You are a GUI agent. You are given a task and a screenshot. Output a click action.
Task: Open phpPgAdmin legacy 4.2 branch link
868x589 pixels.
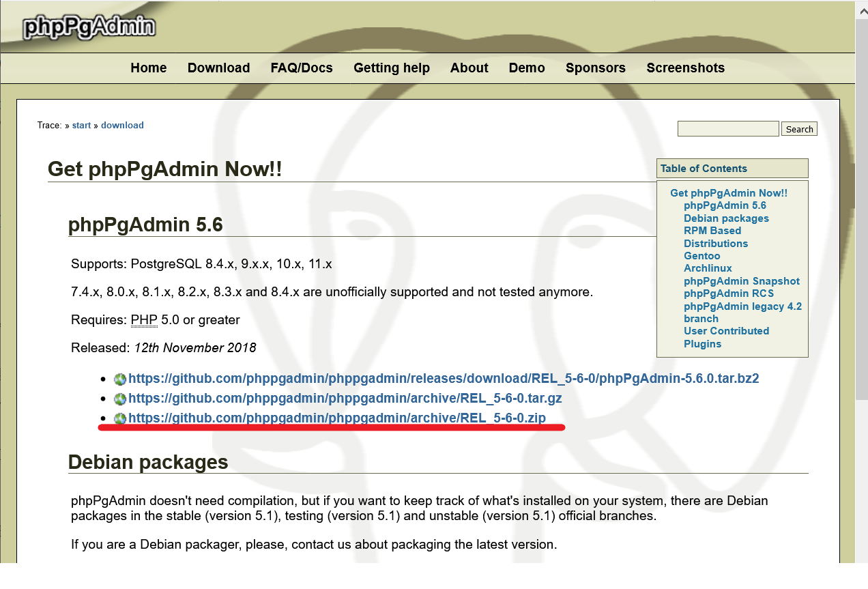click(743, 313)
